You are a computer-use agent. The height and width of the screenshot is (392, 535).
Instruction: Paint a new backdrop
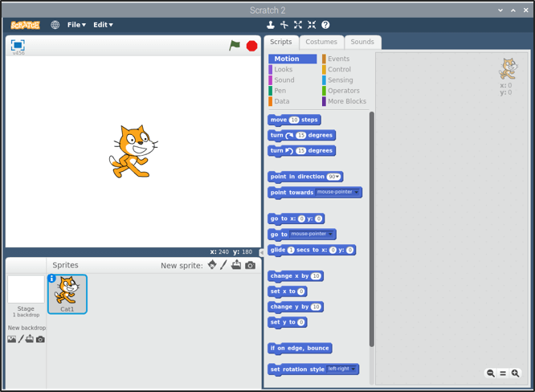click(21, 339)
